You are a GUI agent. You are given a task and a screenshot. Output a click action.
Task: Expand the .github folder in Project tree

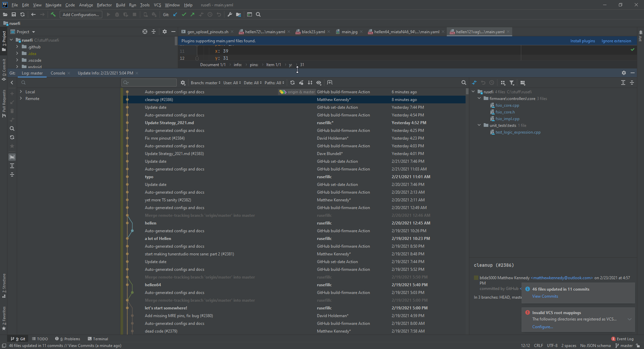17,47
